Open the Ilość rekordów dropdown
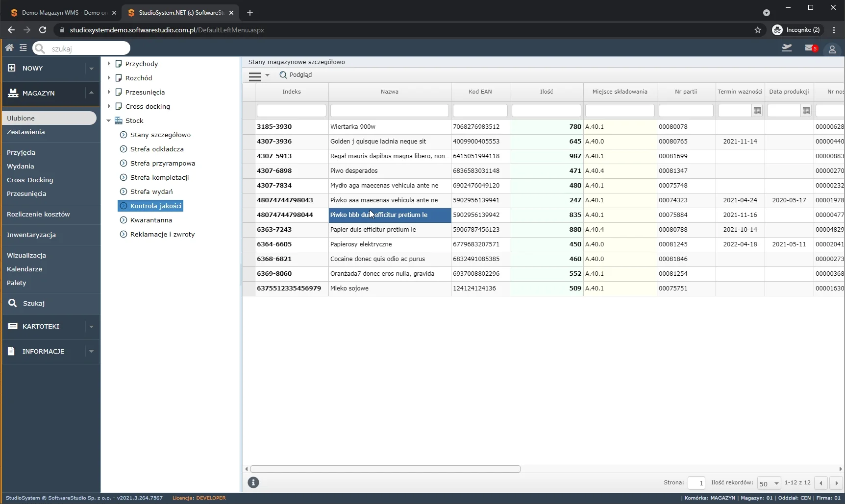Viewport: 845px width, 504px height. click(769, 483)
